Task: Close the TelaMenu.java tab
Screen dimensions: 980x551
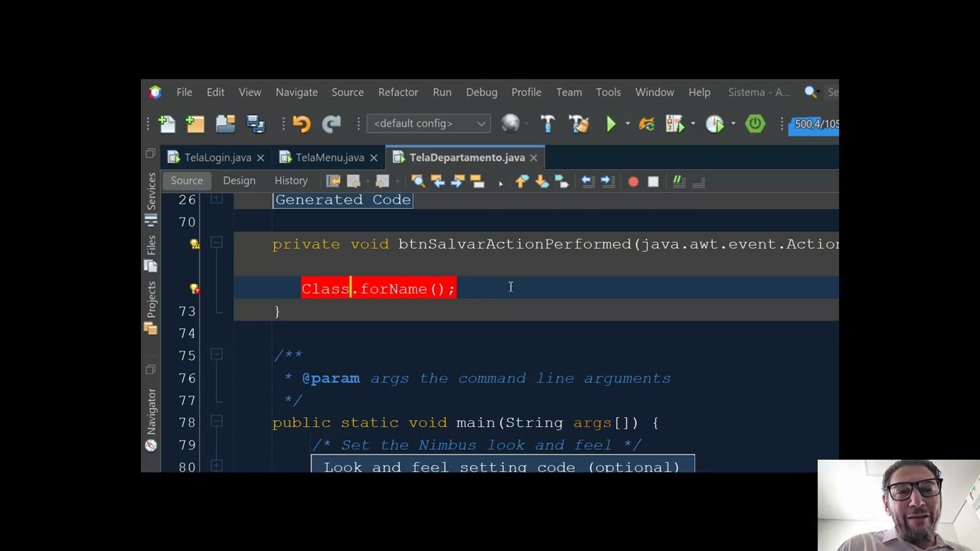Action: 374,158
